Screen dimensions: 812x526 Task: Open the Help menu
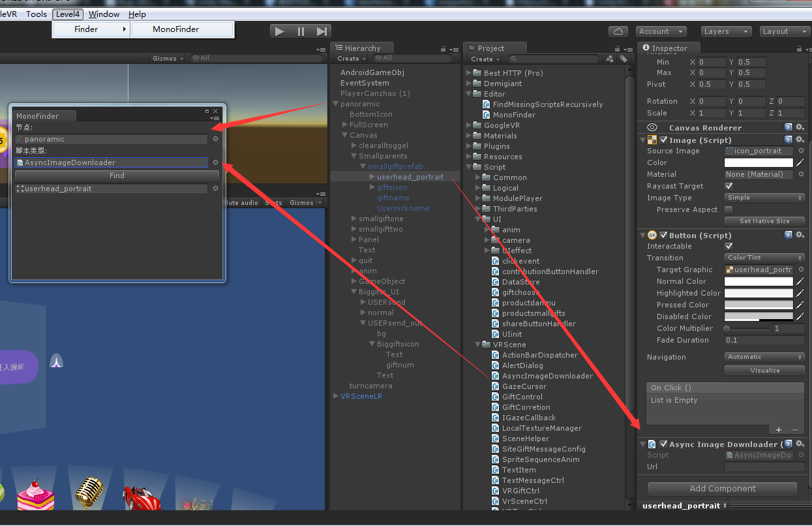(x=137, y=14)
